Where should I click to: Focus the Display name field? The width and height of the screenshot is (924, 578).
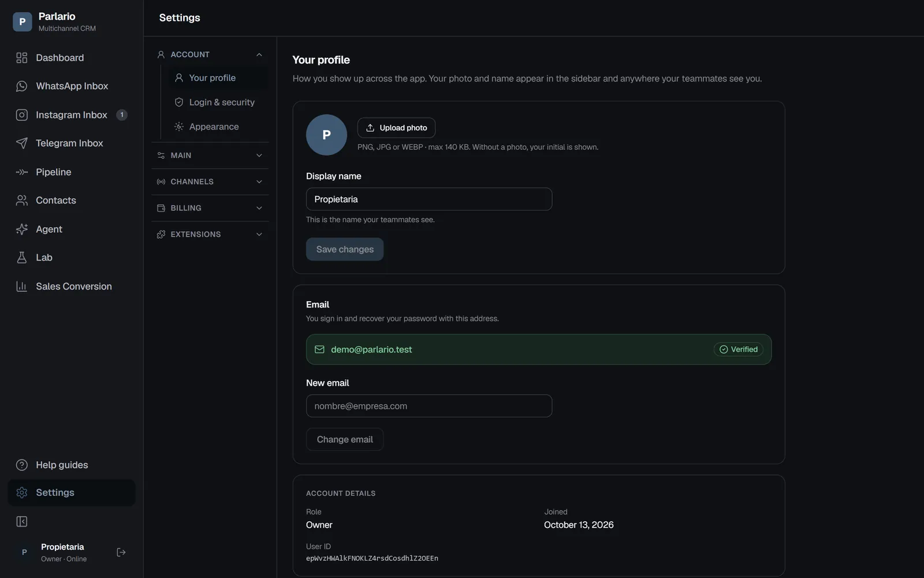(429, 199)
